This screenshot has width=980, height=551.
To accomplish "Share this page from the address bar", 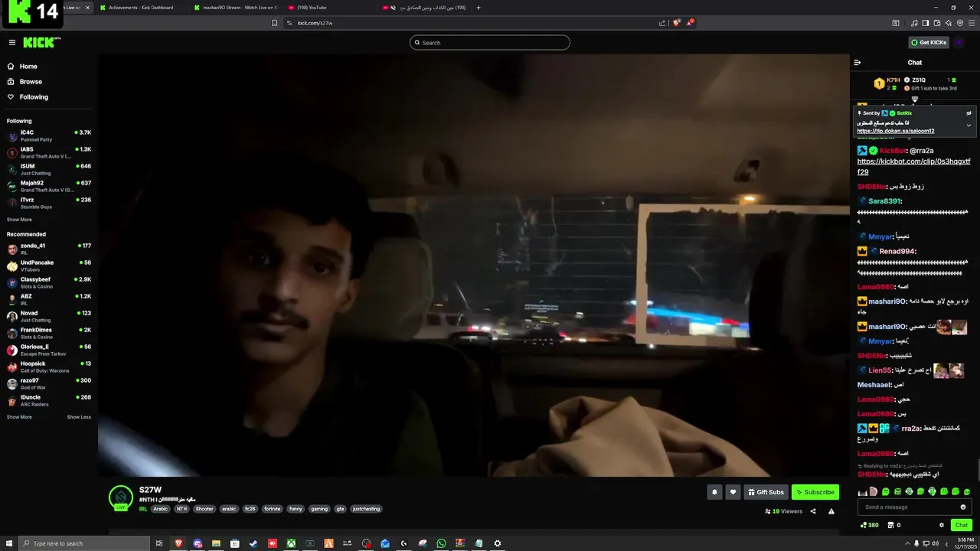I will pos(662,23).
